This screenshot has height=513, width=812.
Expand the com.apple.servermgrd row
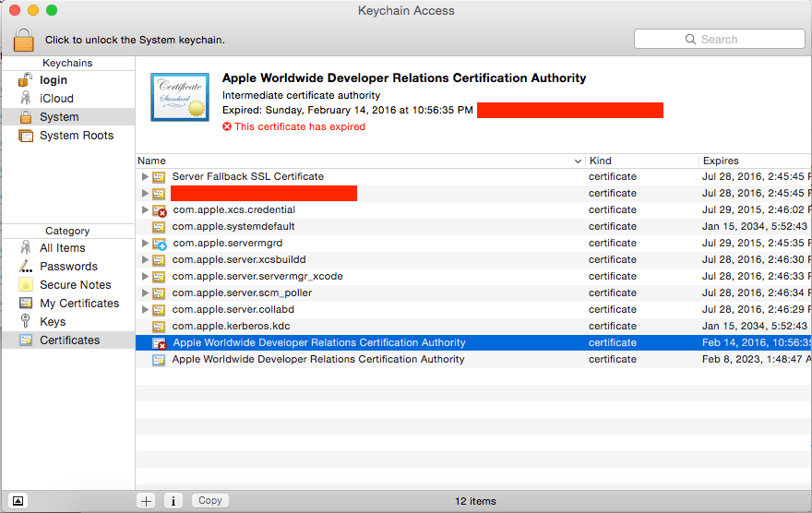coord(145,243)
